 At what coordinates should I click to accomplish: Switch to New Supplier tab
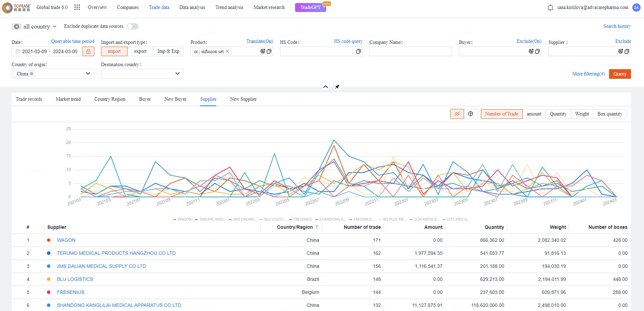[x=243, y=99]
